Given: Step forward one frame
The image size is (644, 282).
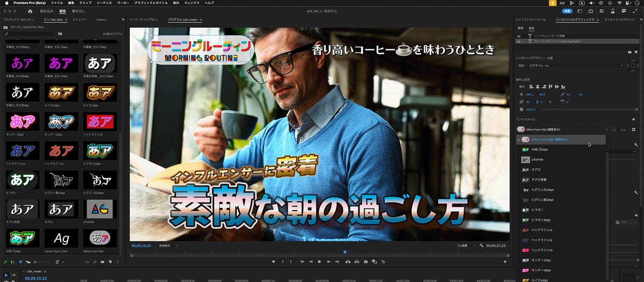Looking at the screenshot, I should [328, 262].
